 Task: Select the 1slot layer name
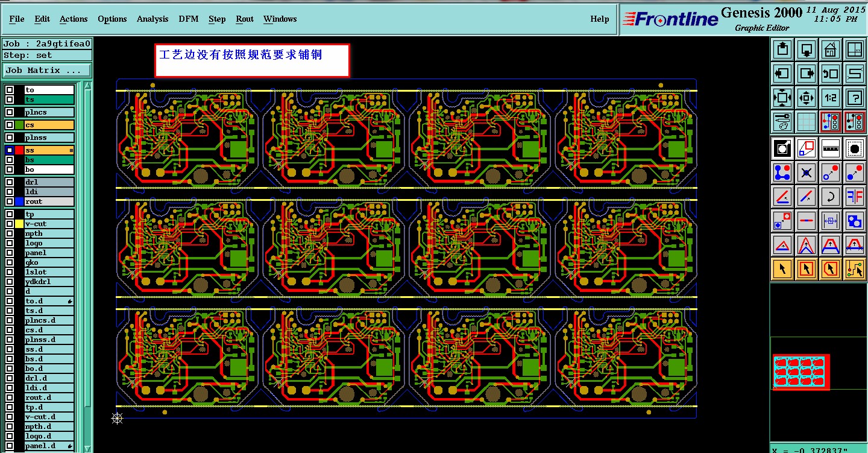(49, 272)
